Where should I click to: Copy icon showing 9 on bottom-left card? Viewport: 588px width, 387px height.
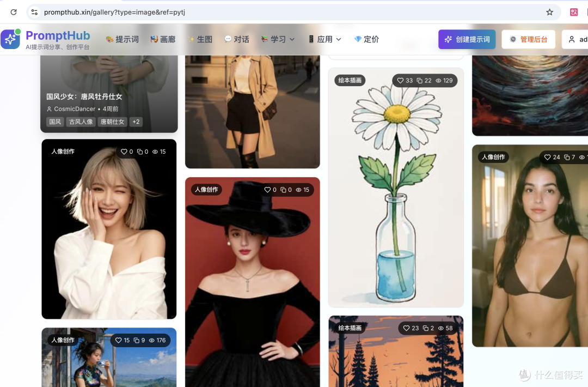137,341
